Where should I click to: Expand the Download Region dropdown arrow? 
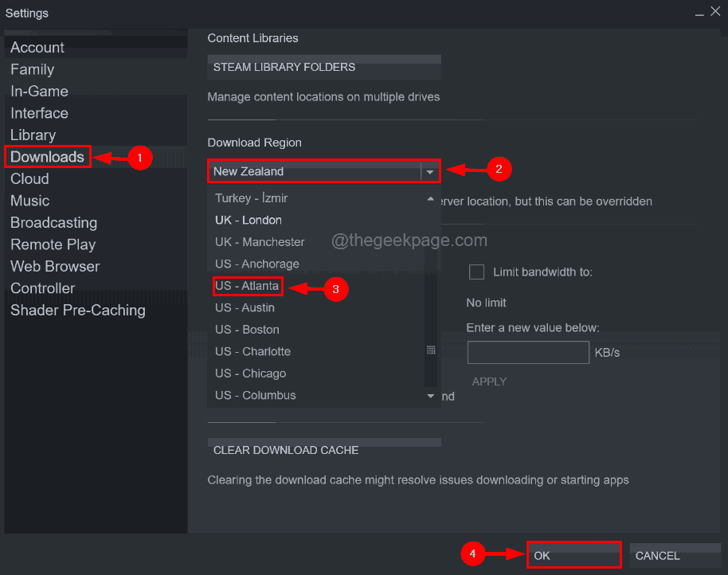(430, 172)
